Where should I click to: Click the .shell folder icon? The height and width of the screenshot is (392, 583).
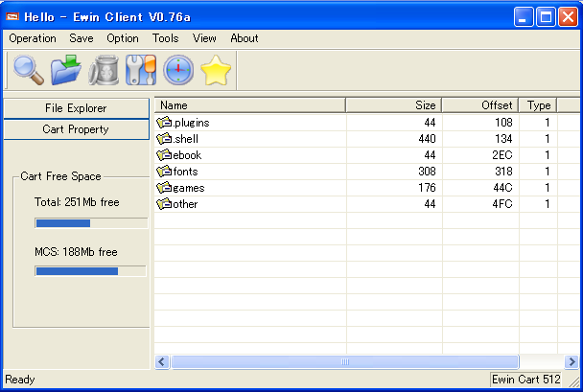point(164,139)
